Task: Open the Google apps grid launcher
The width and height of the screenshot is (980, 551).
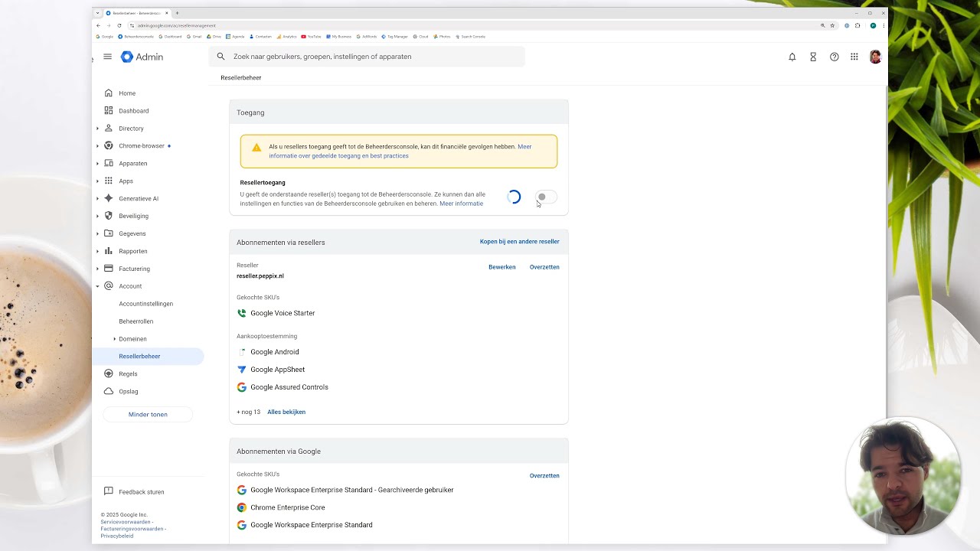Action: click(x=854, y=57)
